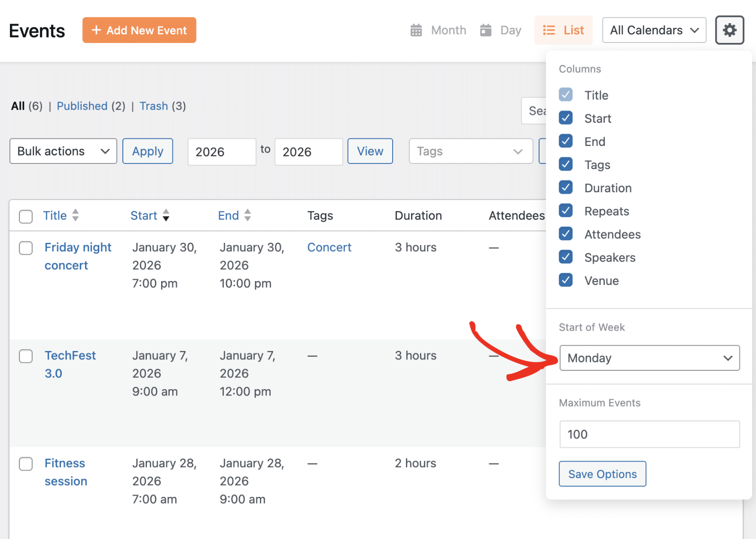Open the Start of Week dropdown

click(649, 358)
